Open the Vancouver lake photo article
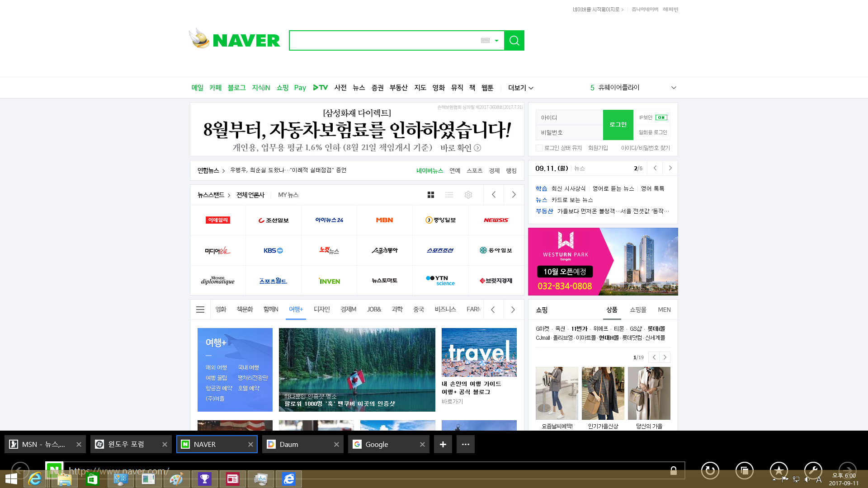868x488 pixels. point(357,370)
